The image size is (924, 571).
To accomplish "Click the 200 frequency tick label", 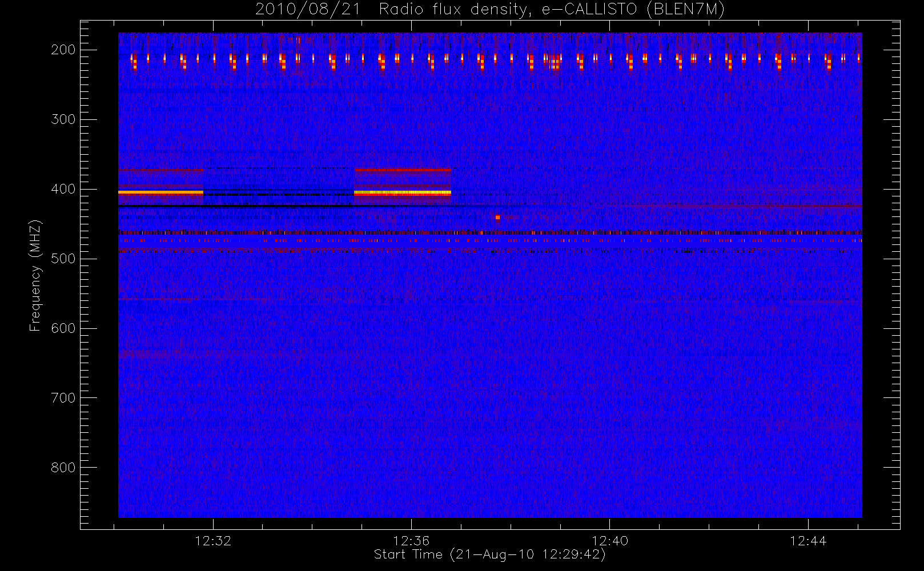I will [x=63, y=50].
